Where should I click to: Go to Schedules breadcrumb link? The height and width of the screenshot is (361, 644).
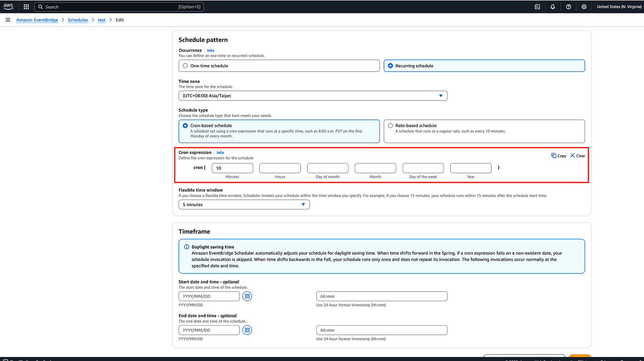pyautogui.click(x=78, y=20)
